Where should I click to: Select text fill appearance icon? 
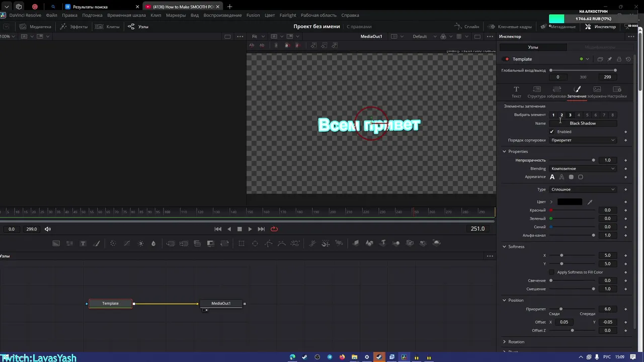[552, 177]
